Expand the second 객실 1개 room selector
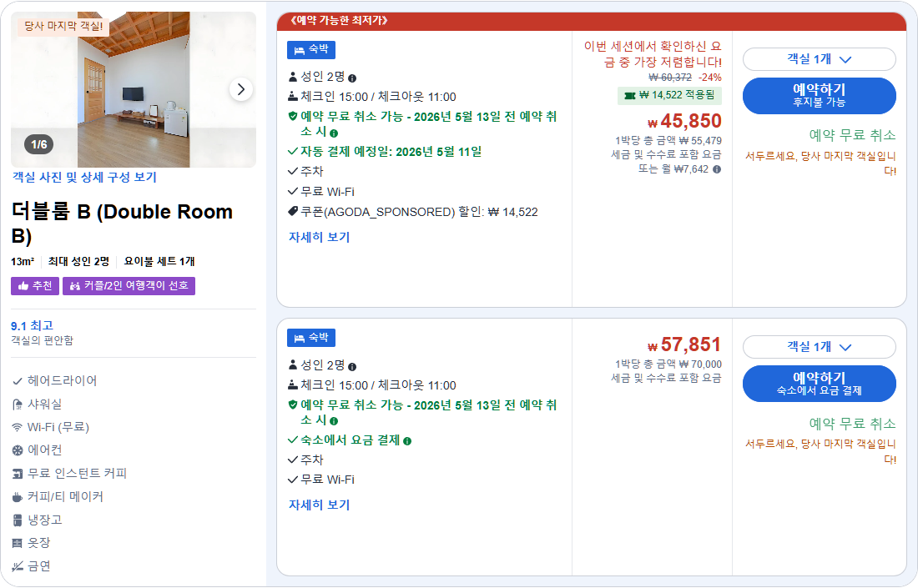Image resolution: width=918 pixels, height=588 pixels. tap(819, 347)
